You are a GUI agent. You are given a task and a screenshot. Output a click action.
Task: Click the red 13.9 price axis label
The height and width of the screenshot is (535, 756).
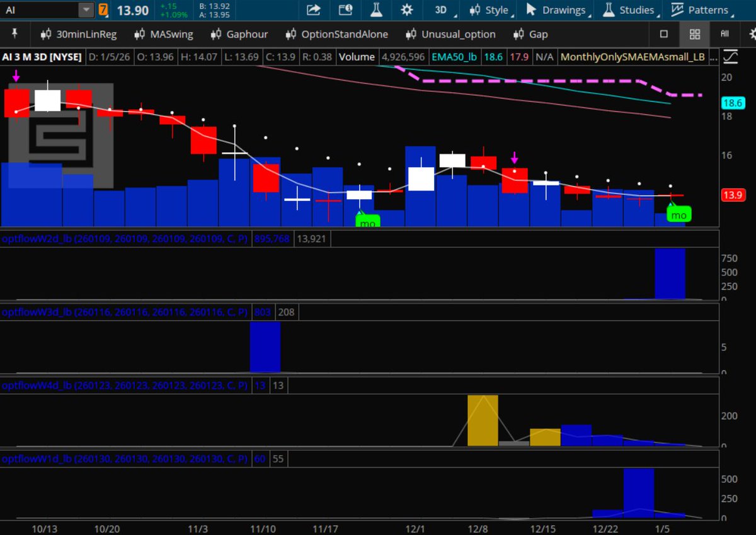(733, 195)
